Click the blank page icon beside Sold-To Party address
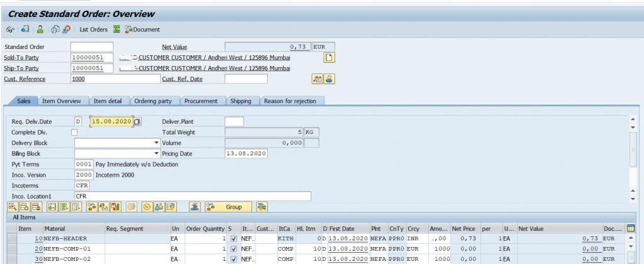This screenshot has height=264, width=644. (x=329, y=57)
